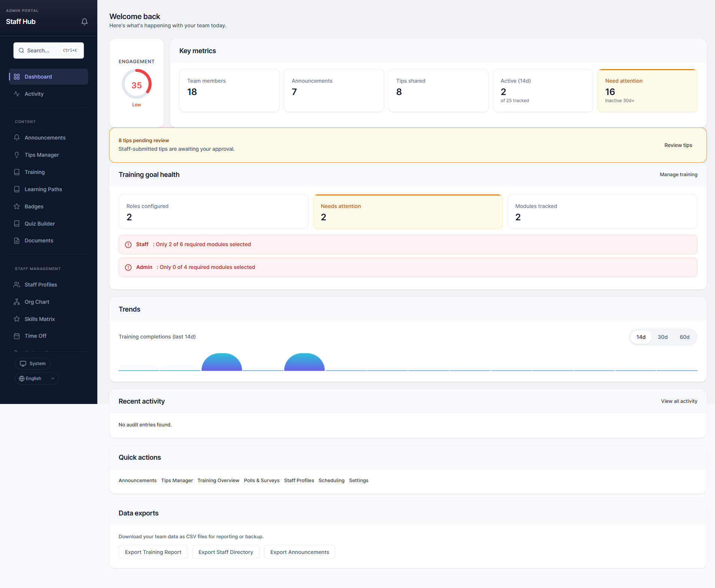Click the Time Off calendar icon
The width and height of the screenshot is (715, 588).
click(x=17, y=336)
